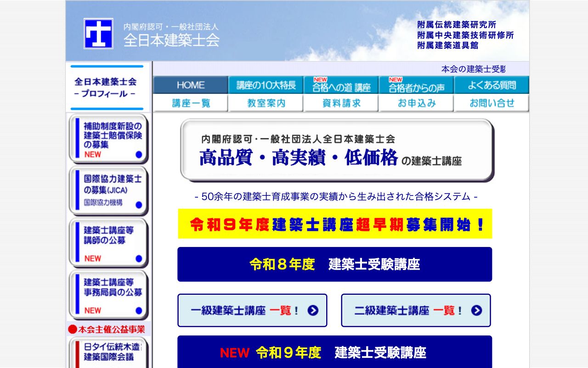
Task: Click the 講座一覧 navigation link
Action: click(x=191, y=103)
